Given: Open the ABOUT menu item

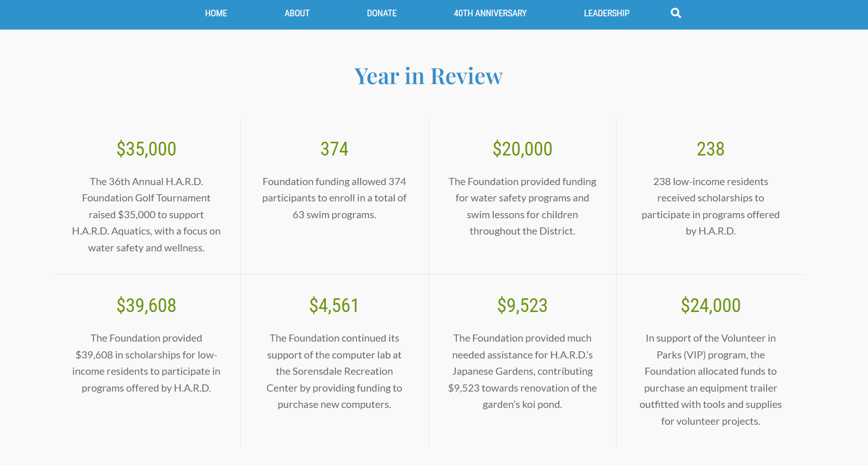Looking at the screenshot, I should coord(297,13).
